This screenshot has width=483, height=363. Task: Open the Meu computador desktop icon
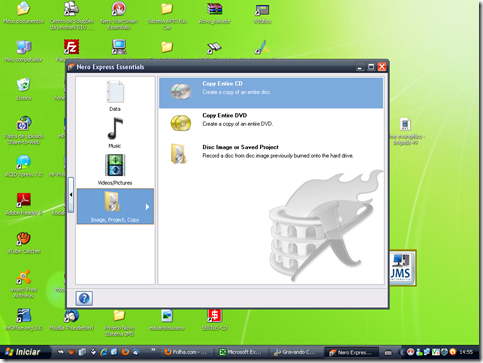24,52
